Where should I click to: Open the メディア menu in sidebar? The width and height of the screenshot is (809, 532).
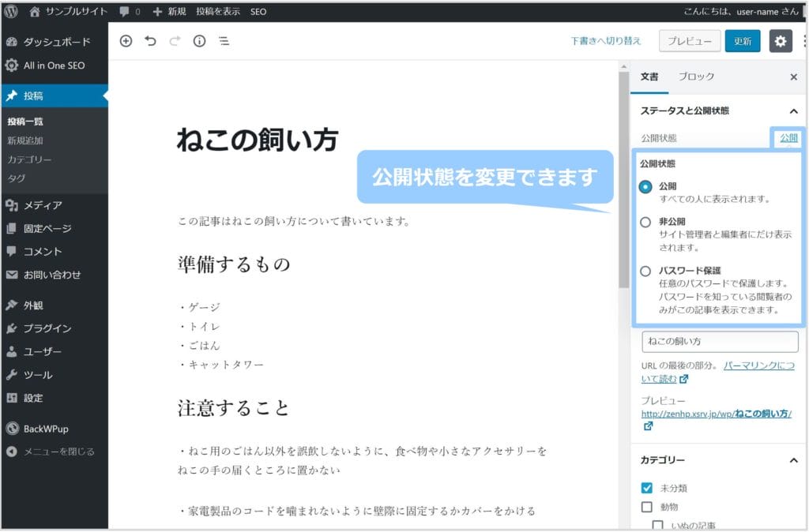point(43,205)
